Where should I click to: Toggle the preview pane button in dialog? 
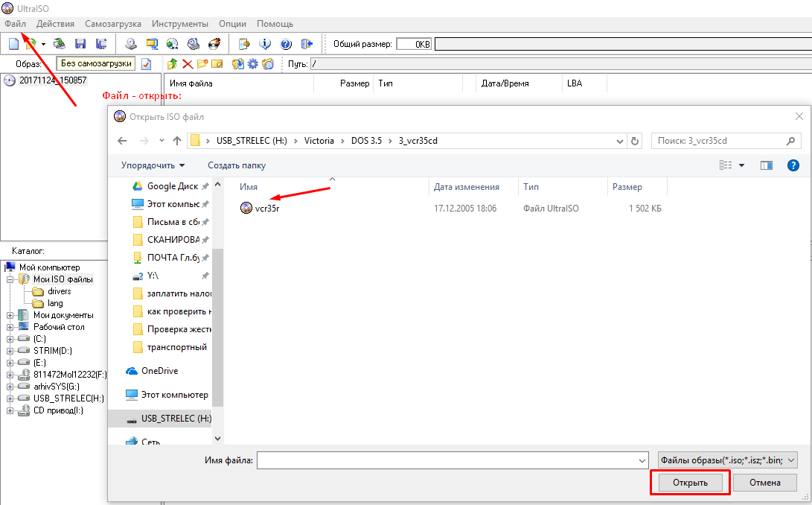pyautogui.click(x=766, y=165)
